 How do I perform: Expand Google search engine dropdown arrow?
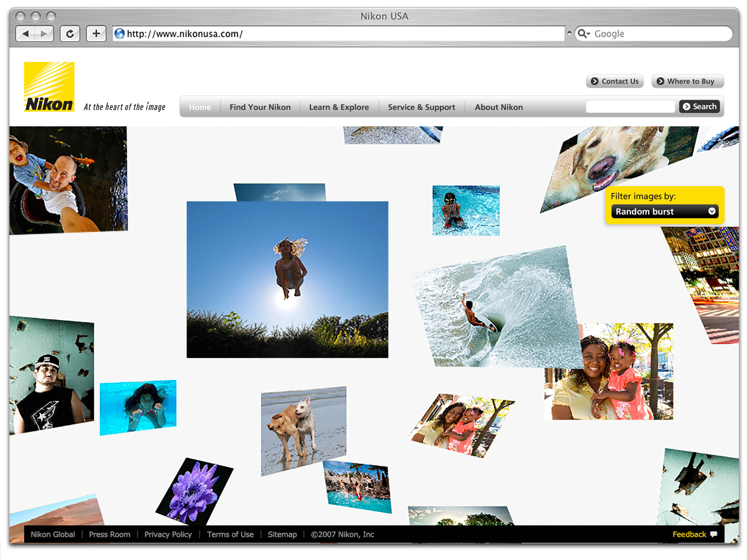(588, 34)
